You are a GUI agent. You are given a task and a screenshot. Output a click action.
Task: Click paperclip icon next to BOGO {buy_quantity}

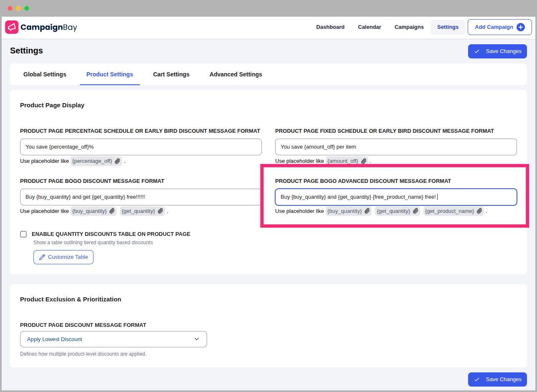(x=112, y=211)
